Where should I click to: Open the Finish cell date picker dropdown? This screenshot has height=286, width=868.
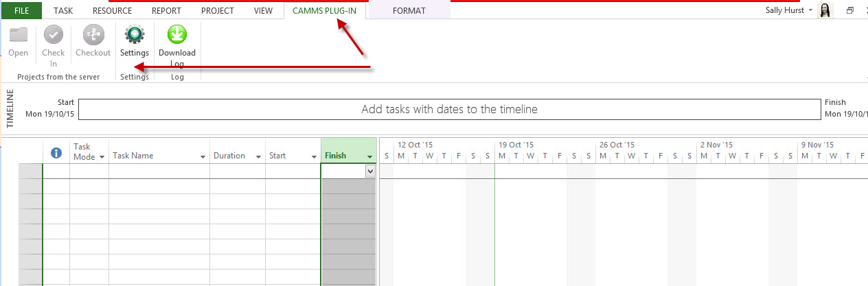point(370,171)
